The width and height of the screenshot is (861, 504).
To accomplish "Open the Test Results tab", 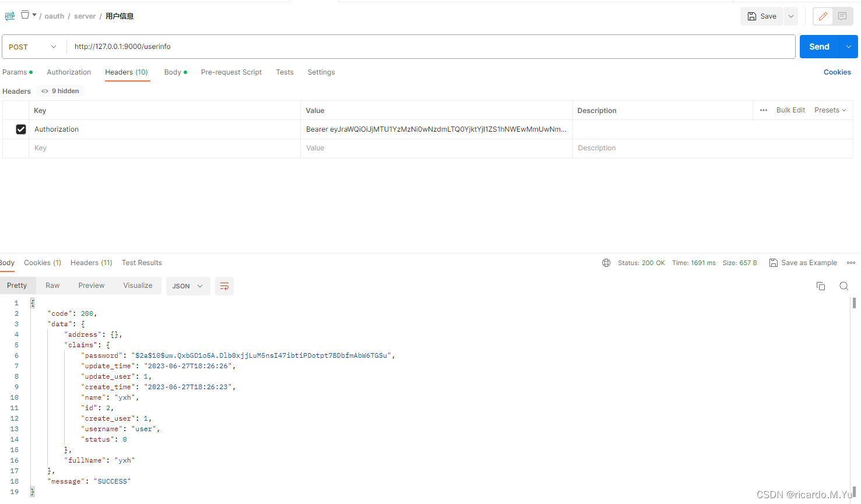I will point(142,263).
